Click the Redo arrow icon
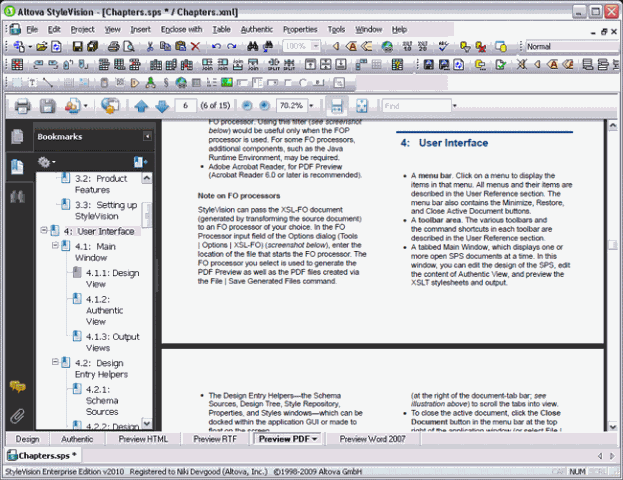 tap(231, 46)
